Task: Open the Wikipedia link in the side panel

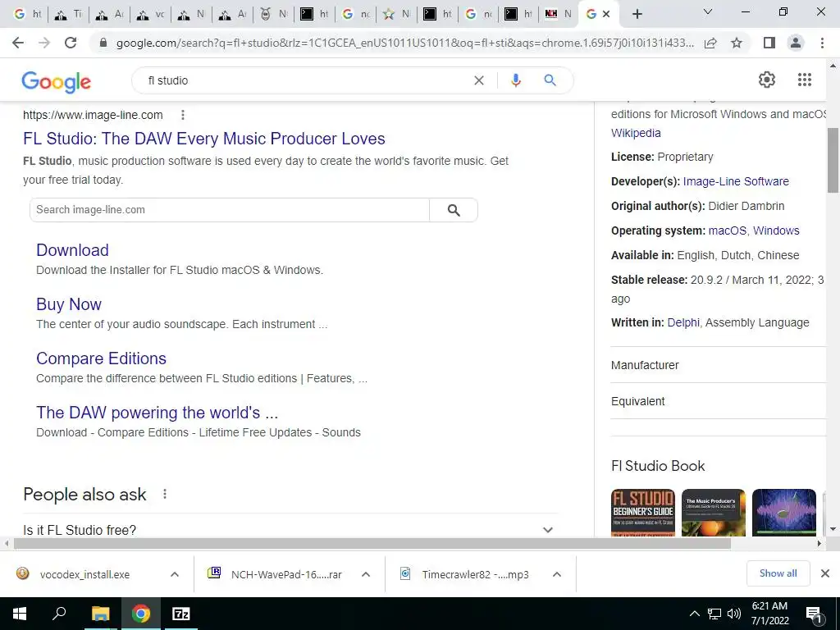Action: click(636, 133)
